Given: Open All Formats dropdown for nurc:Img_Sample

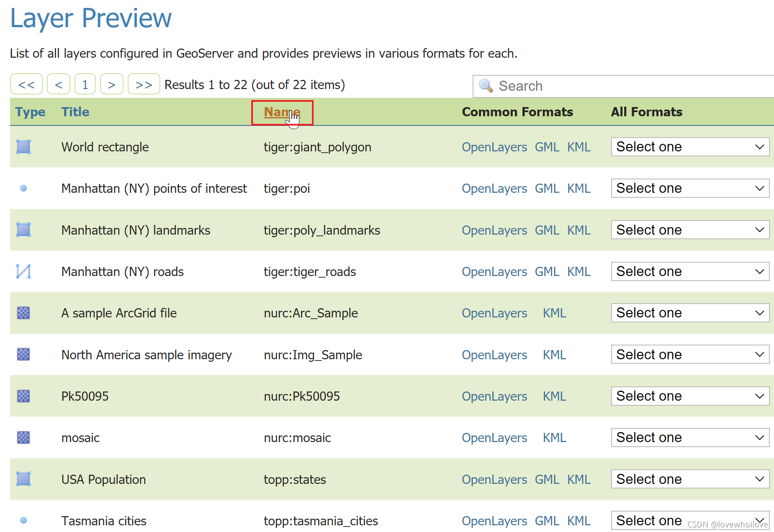Looking at the screenshot, I should pyautogui.click(x=690, y=354).
